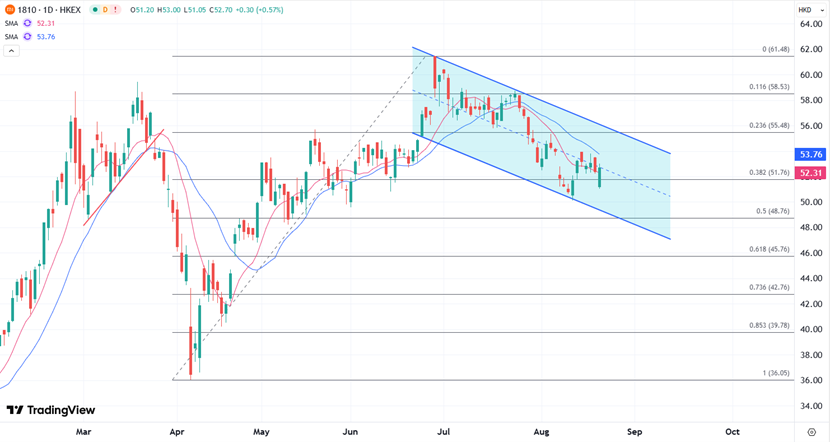Click the Fibonacci label 0.736 (42.76)
Screen dimensions: 830x442
click(x=769, y=287)
